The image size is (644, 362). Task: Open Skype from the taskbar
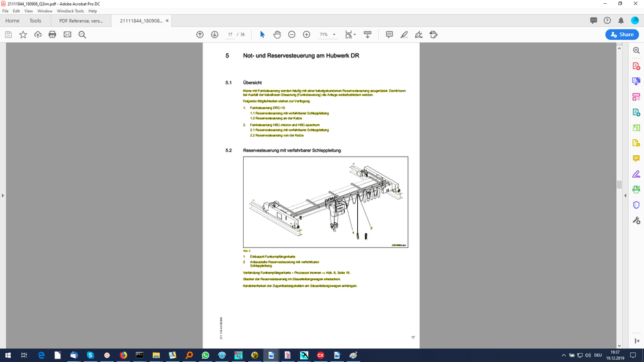(90, 355)
